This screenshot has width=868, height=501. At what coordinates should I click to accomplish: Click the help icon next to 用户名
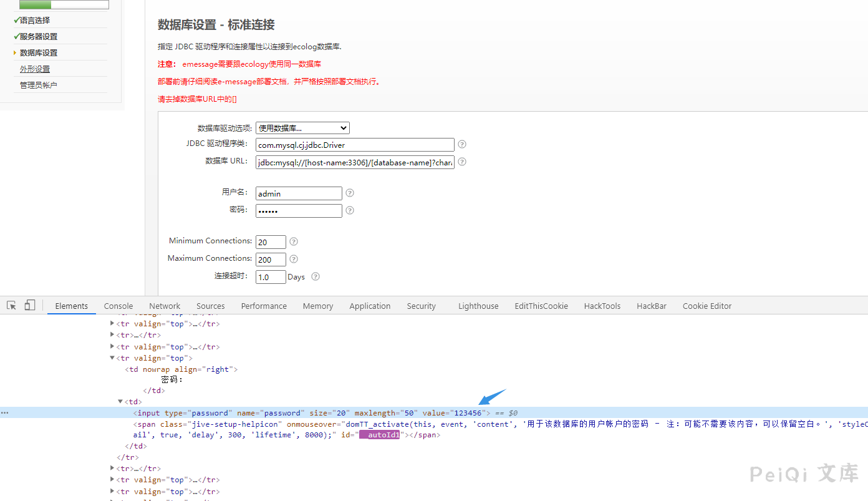coord(349,193)
